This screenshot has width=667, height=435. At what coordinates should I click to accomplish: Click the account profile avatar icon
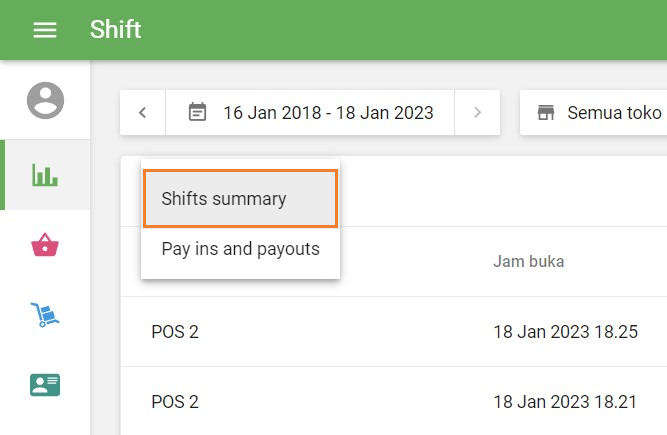pyautogui.click(x=45, y=100)
